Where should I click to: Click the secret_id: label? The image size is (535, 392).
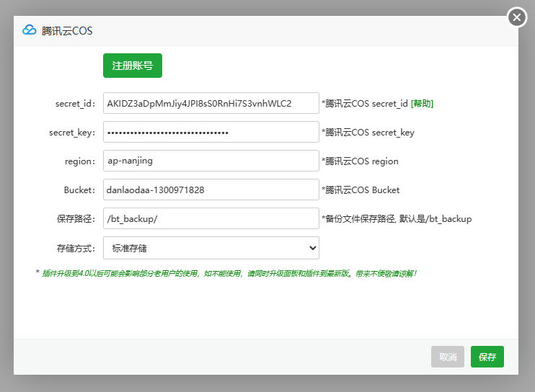point(76,103)
